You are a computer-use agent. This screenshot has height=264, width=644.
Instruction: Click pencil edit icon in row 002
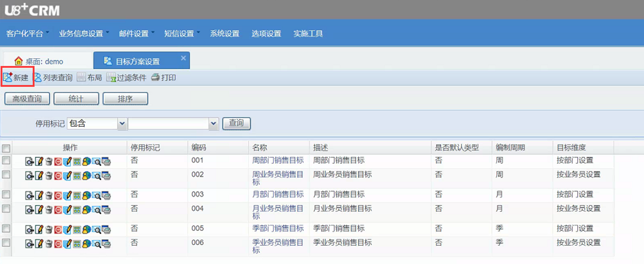pyautogui.click(x=39, y=175)
